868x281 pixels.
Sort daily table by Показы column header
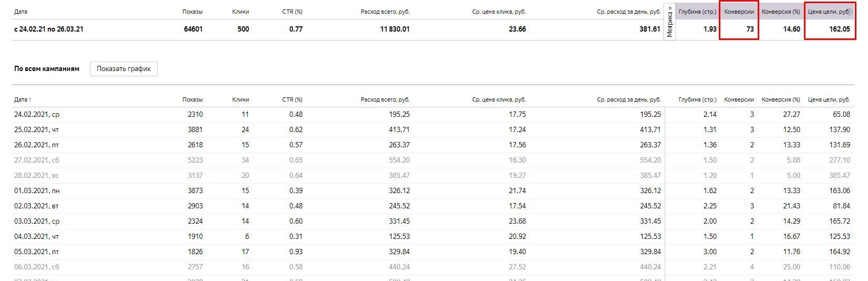192,99
